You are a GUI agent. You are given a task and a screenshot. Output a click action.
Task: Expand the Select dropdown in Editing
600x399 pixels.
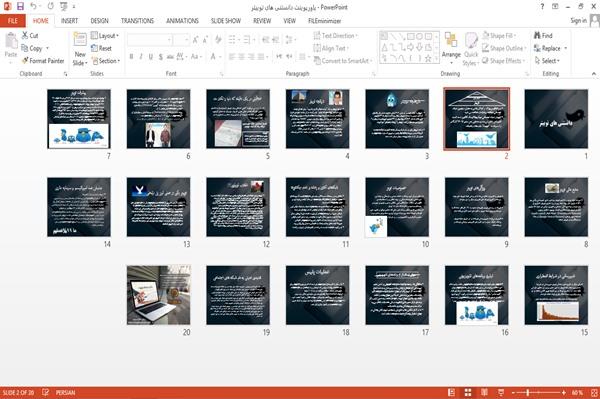coord(547,61)
